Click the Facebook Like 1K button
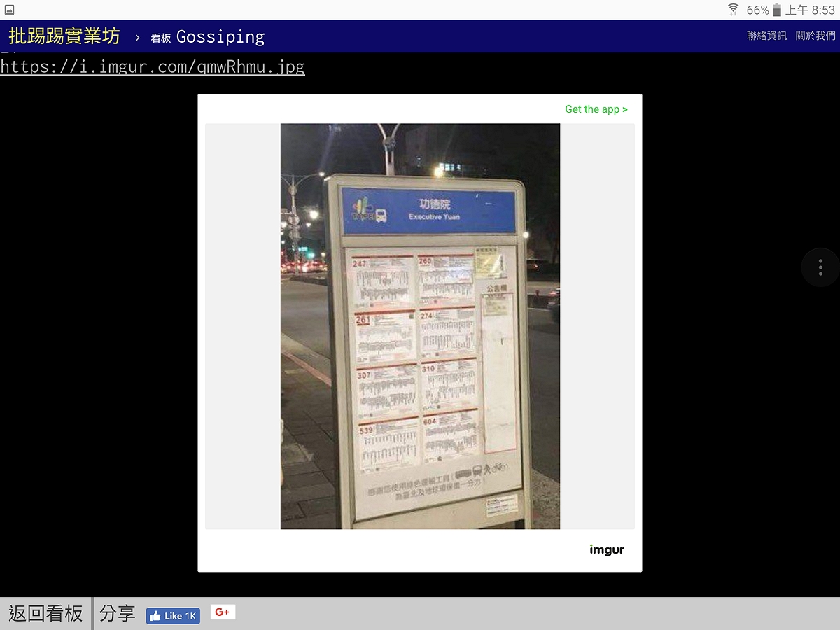840x630 pixels. point(173,616)
